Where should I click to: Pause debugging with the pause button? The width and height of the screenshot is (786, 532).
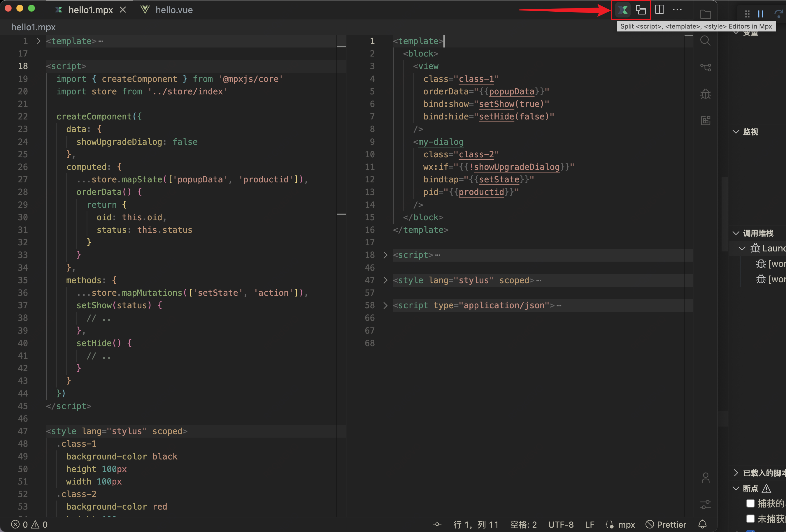(x=761, y=14)
